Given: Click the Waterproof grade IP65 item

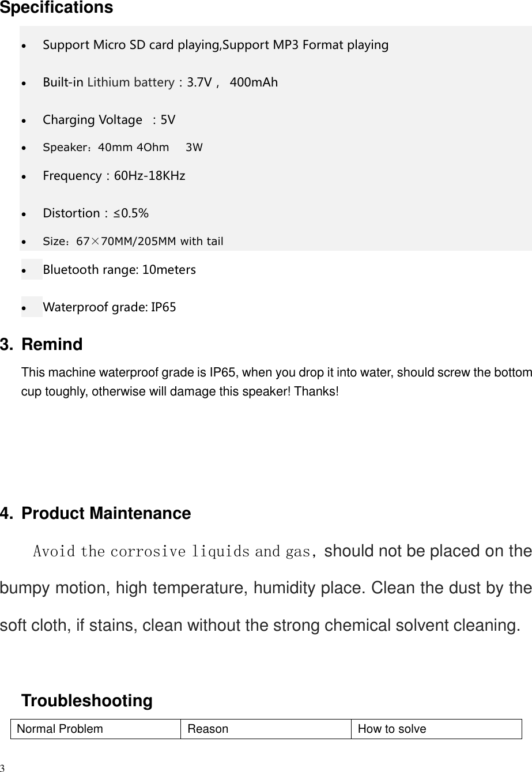Looking at the screenshot, I should click(110, 307).
